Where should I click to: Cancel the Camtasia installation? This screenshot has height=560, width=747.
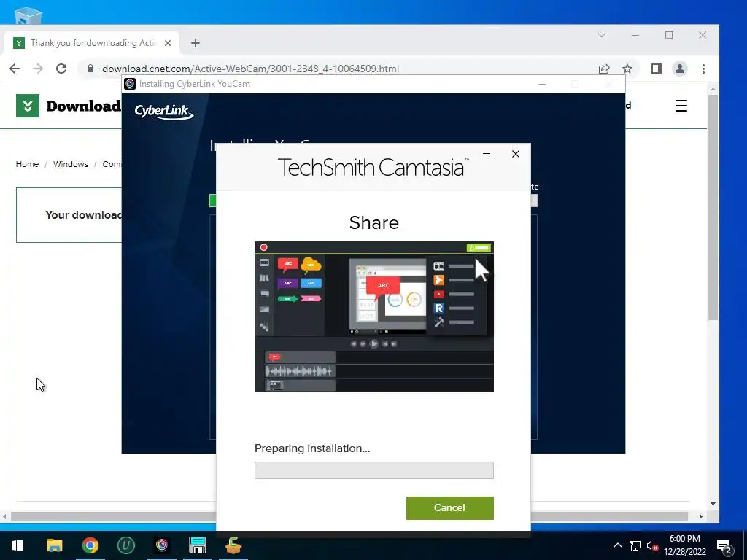(449, 507)
